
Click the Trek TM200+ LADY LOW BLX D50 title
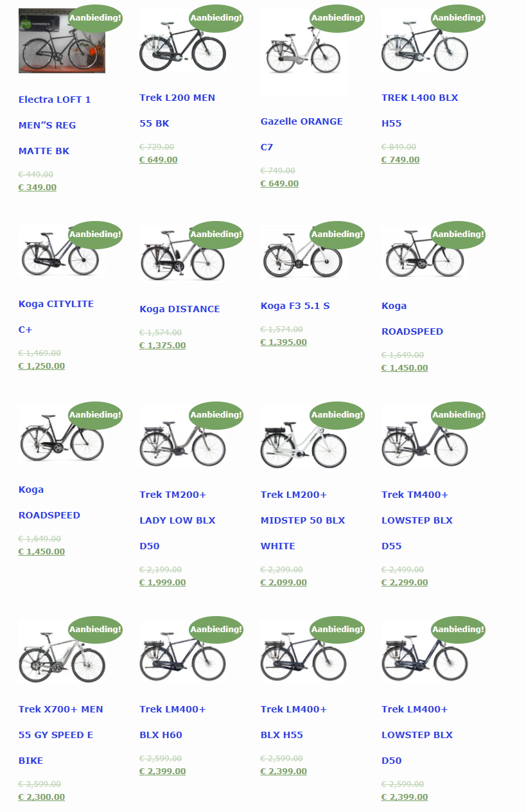click(177, 520)
